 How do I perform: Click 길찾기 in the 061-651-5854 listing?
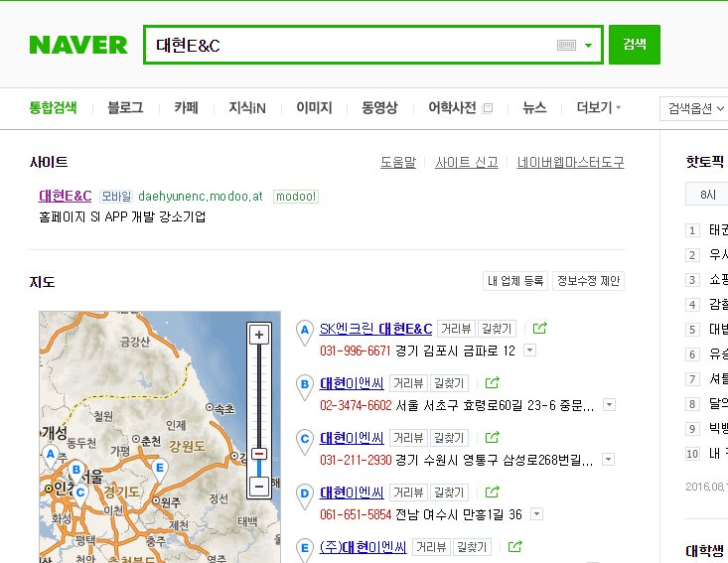[449, 493]
